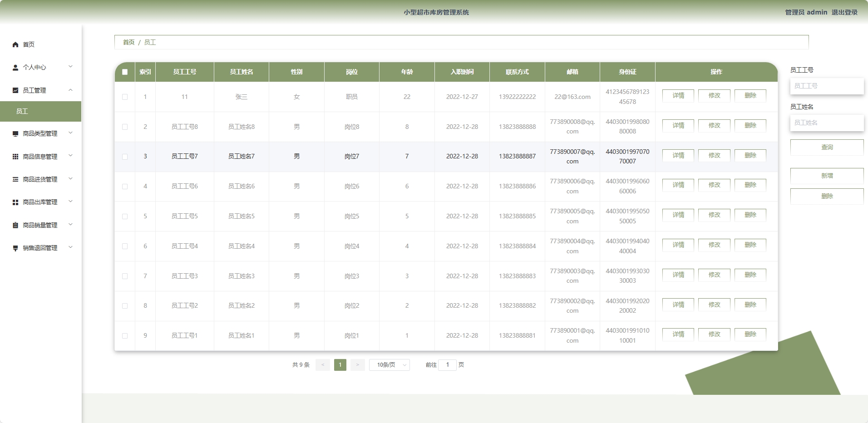Image resolution: width=868 pixels, height=423 pixels.
Task: View 详情 for 员工姓名7
Action: click(x=678, y=156)
